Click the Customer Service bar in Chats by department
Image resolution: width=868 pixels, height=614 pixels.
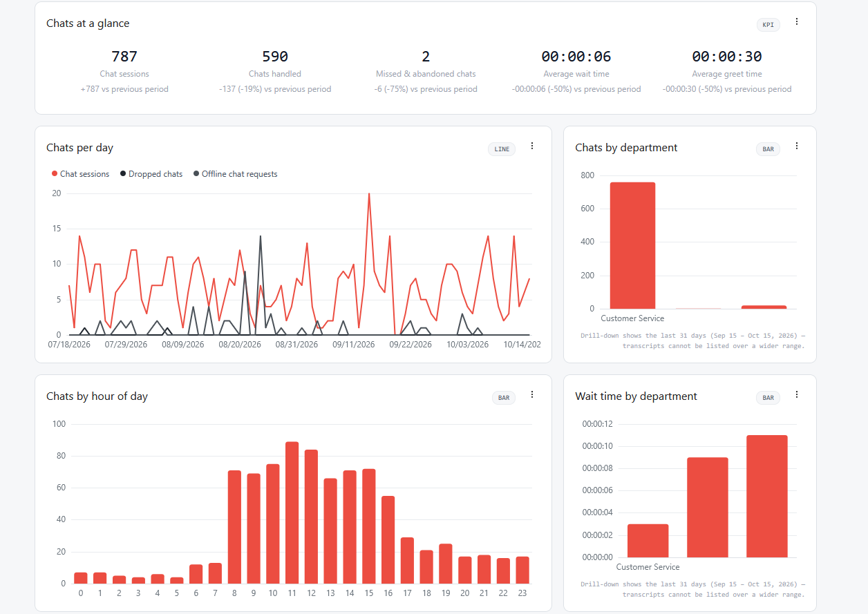(x=632, y=245)
